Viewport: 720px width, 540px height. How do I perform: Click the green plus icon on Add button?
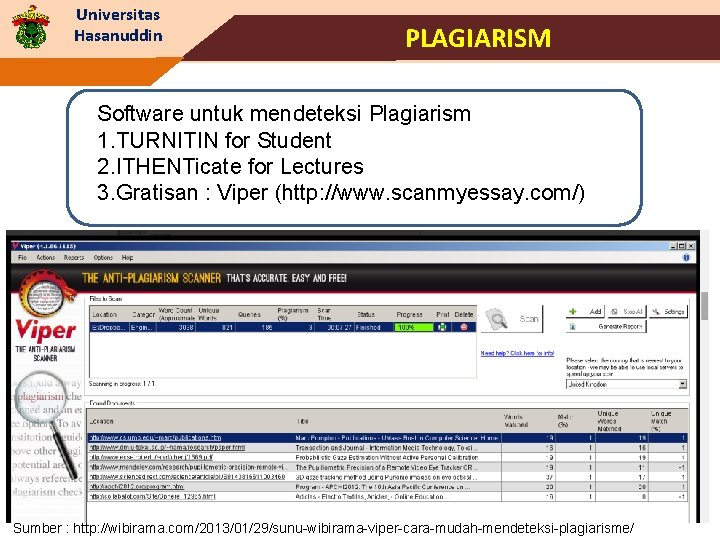point(573,311)
